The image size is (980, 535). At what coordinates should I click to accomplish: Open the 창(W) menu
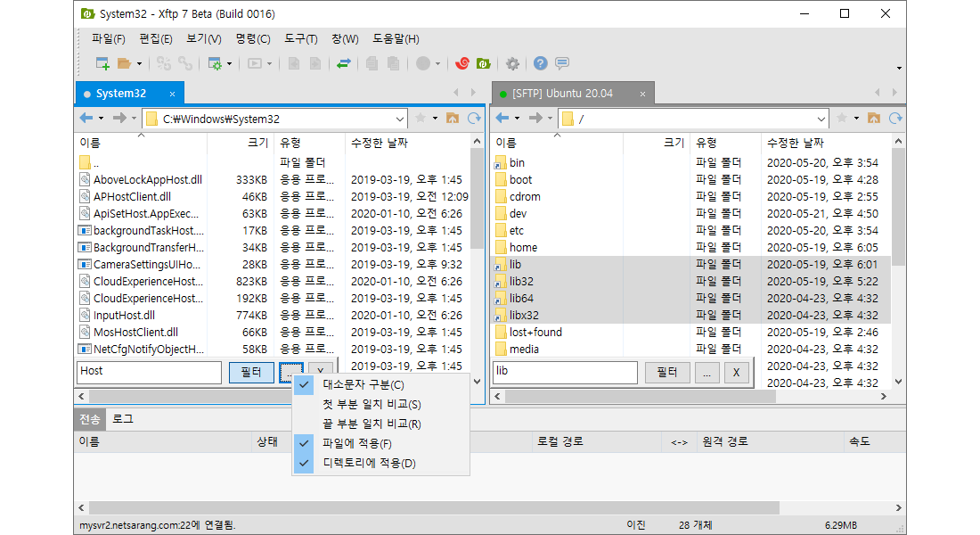pyautogui.click(x=345, y=39)
